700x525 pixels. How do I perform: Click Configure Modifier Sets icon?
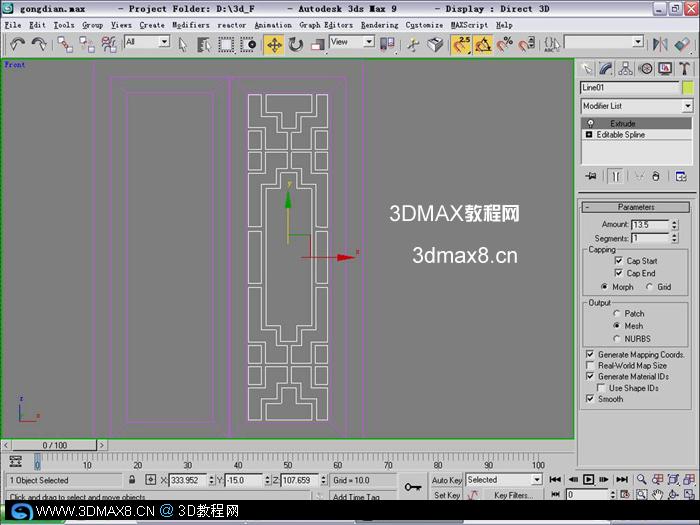click(x=681, y=176)
